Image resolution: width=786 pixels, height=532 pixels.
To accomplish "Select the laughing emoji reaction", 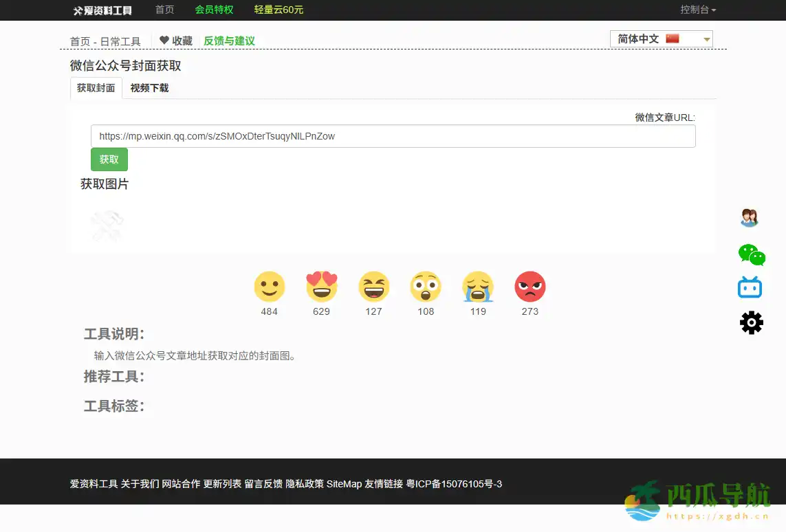I will [x=373, y=286].
